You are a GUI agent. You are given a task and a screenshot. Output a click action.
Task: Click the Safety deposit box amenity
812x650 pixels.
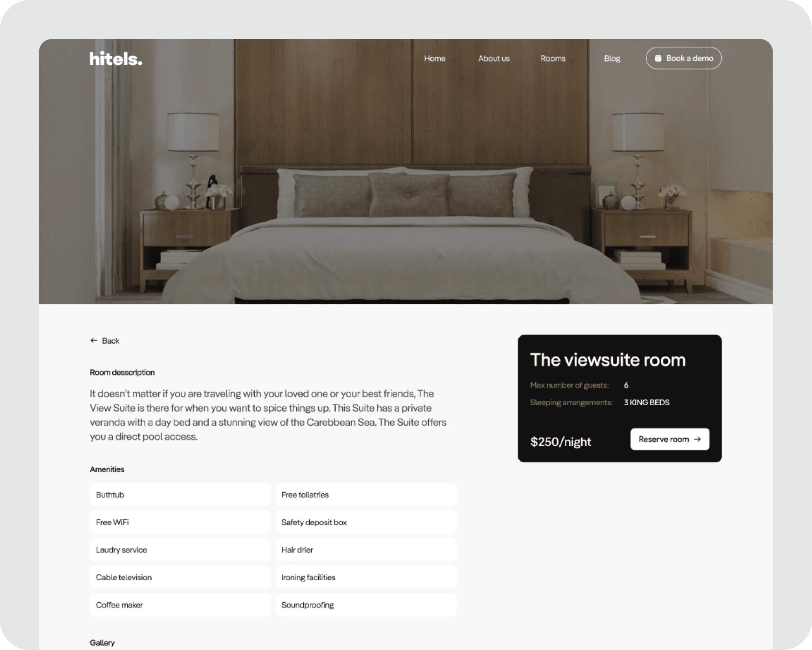[366, 522]
